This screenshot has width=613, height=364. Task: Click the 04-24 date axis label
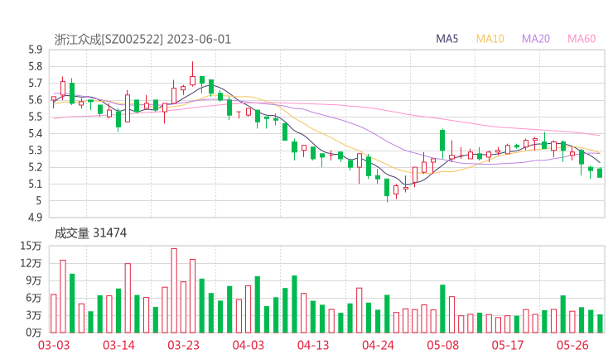pos(378,345)
